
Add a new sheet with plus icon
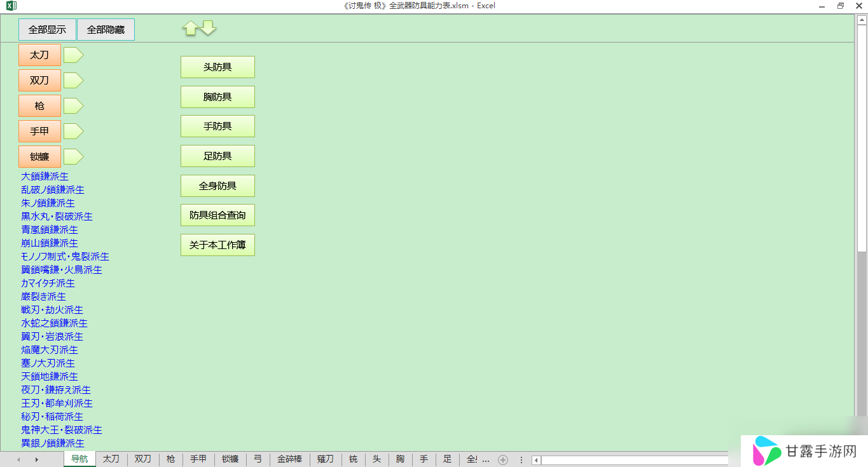tap(503, 459)
